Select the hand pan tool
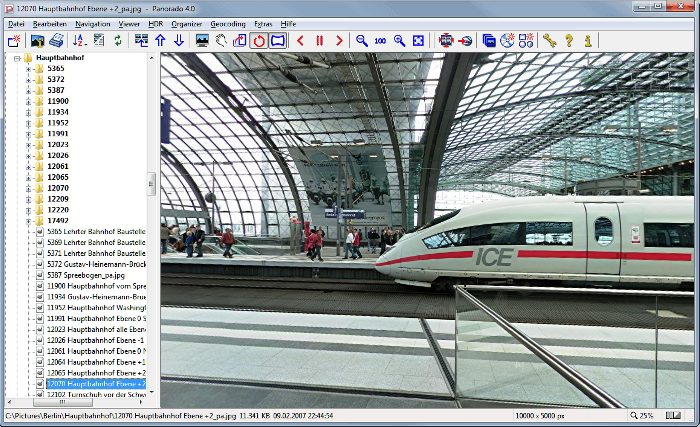The width and height of the screenshot is (700, 427). coord(221,41)
